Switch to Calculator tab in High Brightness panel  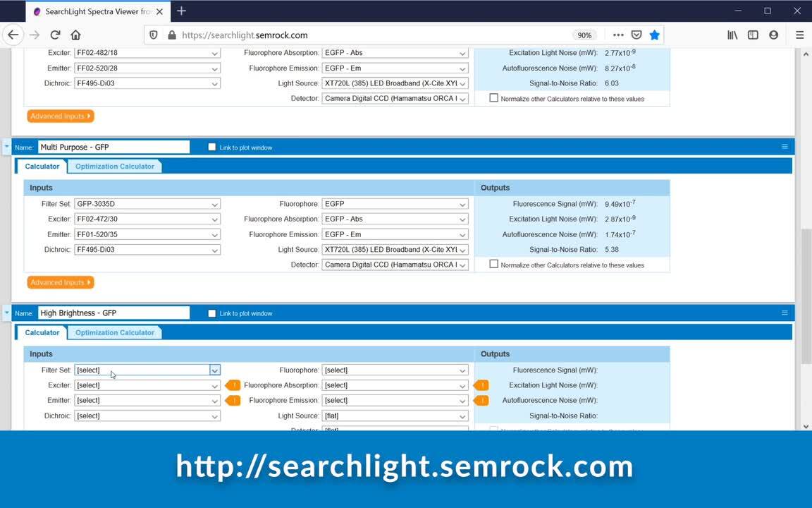[x=42, y=333]
